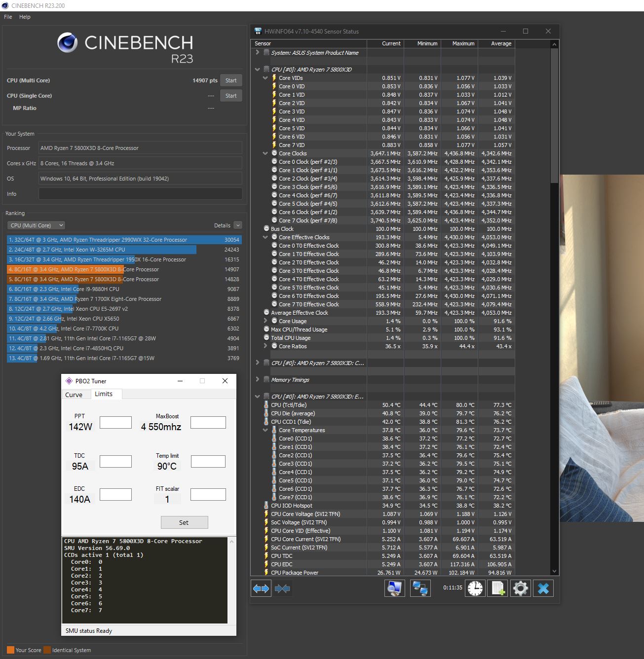Click the FIT scalar input box
This screenshot has width=644, height=659.
[208, 494]
